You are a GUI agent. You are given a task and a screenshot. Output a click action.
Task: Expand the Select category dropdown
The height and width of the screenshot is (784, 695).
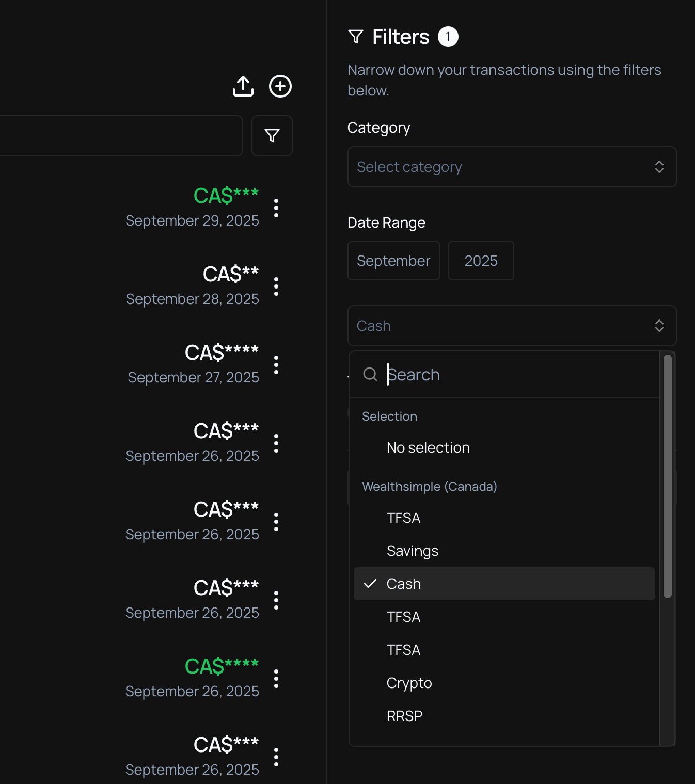(x=512, y=167)
